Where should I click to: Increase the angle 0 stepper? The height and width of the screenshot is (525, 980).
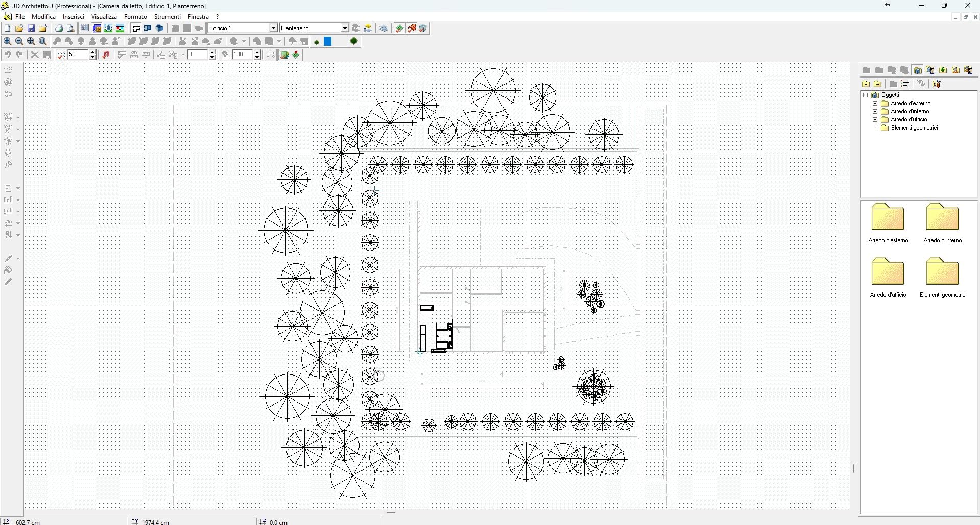point(212,52)
